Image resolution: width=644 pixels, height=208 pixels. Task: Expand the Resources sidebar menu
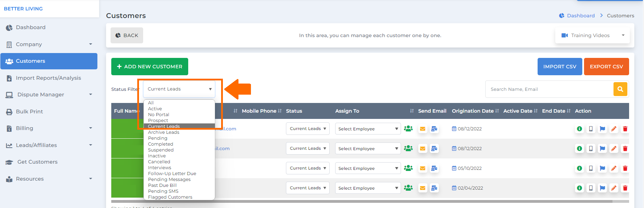(49, 179)
